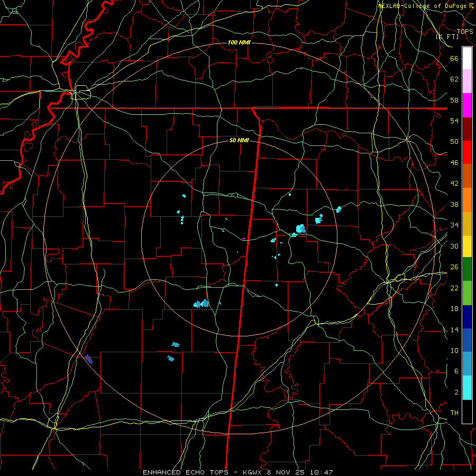476x476 pixels.
Task: Click the TOPS legend title
Action: coord(465,31)
